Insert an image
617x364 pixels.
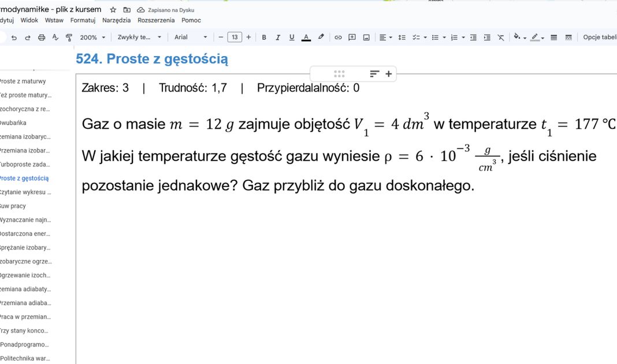click(x=366, y=37)
